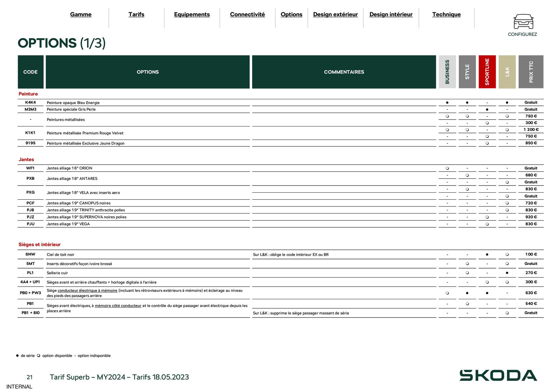Open the Tarifs tab
Screen dimensions: 555x392
(x=136, y=14)
